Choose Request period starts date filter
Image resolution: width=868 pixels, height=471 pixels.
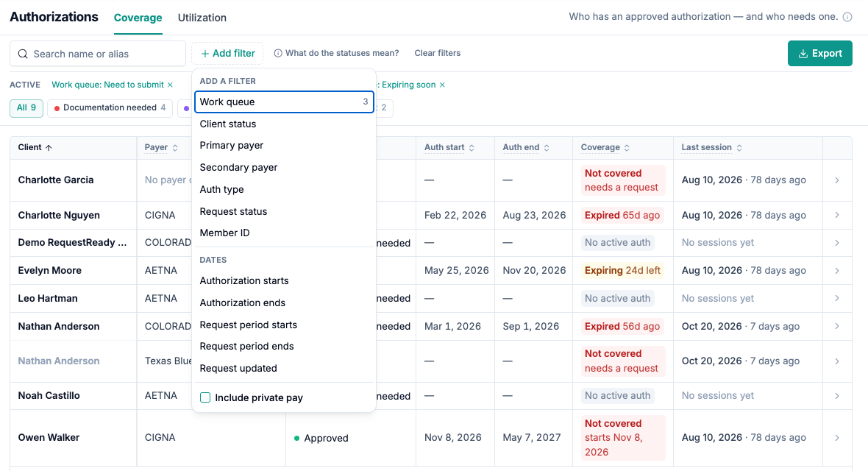tap(284, 325)
